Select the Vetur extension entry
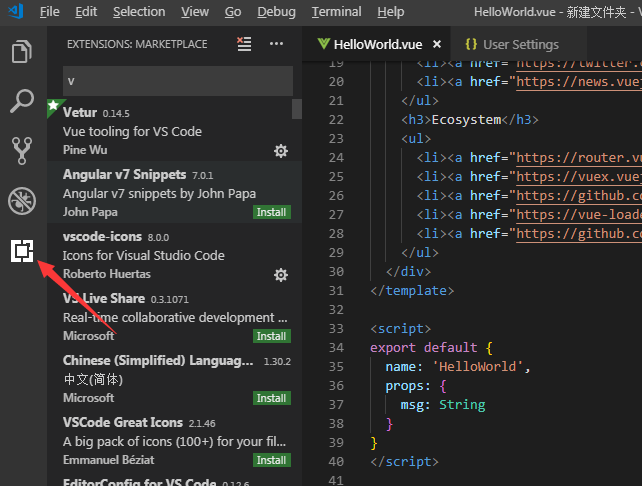 [174, 130]
